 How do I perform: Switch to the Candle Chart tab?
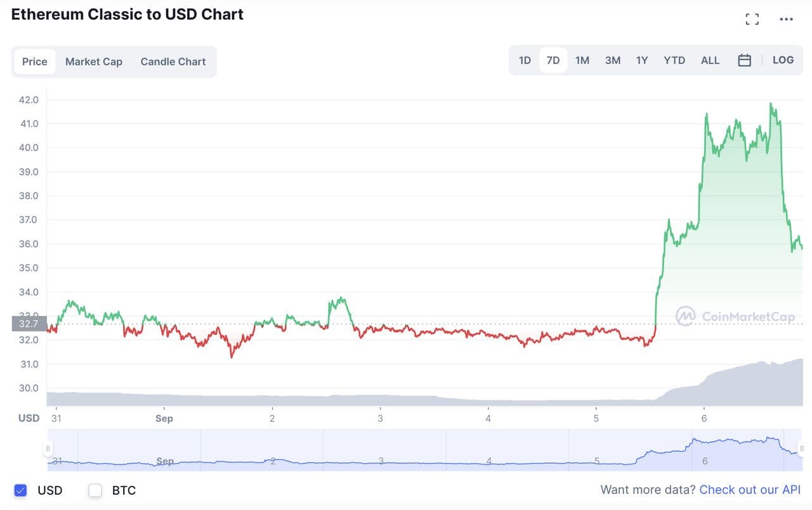[173, 62]
